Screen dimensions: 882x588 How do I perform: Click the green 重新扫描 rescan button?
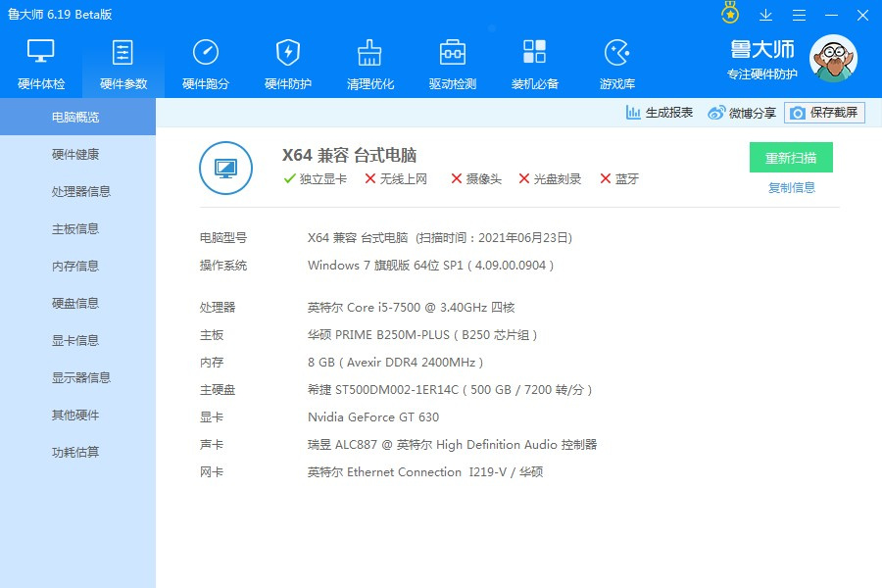click(x=791, y=158)
